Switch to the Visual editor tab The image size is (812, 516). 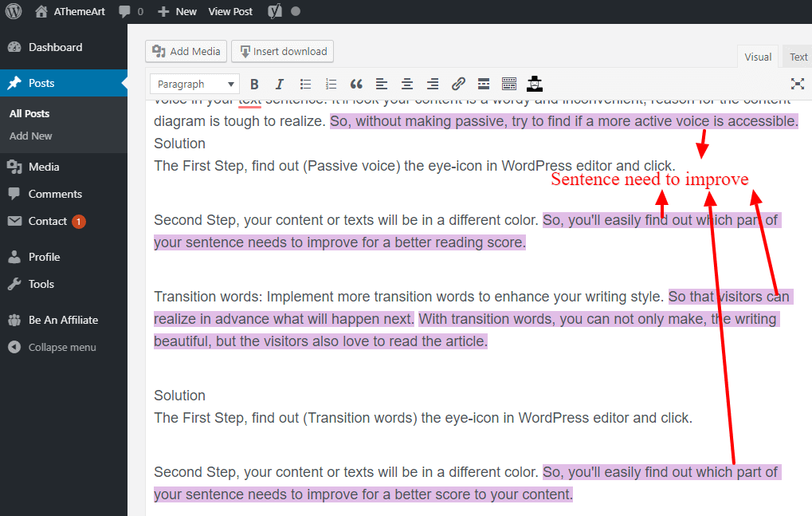758,57
